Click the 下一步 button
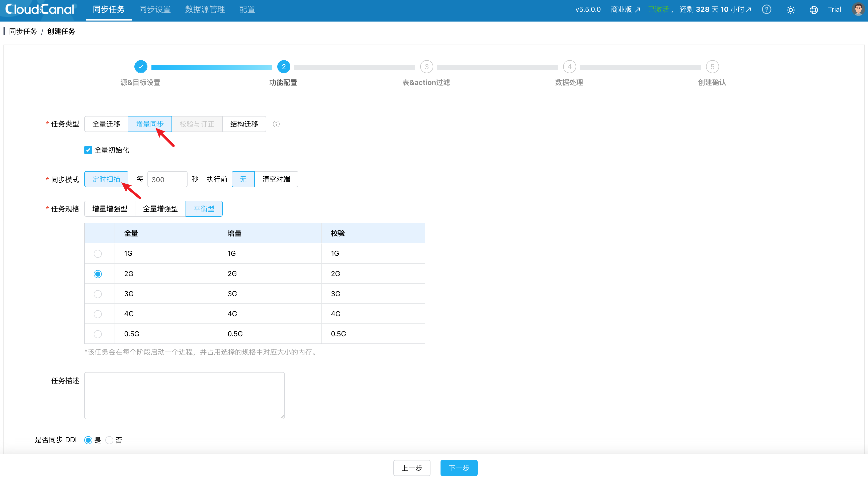The height and width of the screenshot is (479, 868). (x=458, y=467)
